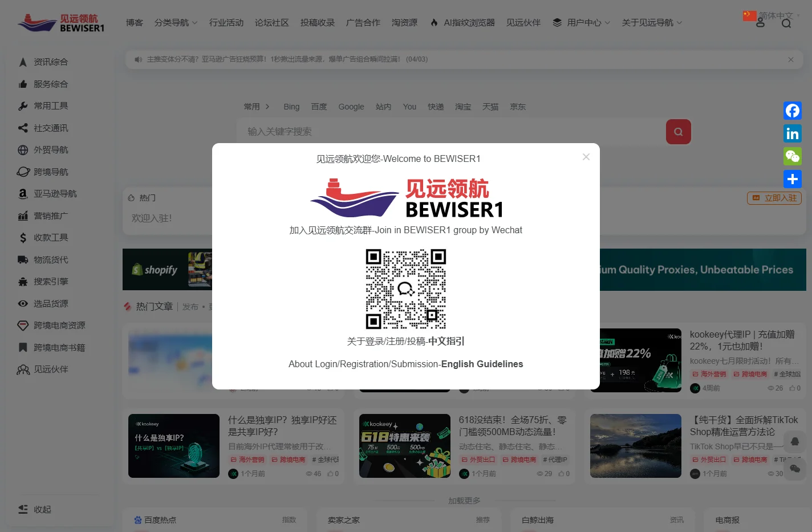This screenshot has width=812, height=532.
Task: Click the BEWISER1 logo in the header
Action: (x=62, y=23)
